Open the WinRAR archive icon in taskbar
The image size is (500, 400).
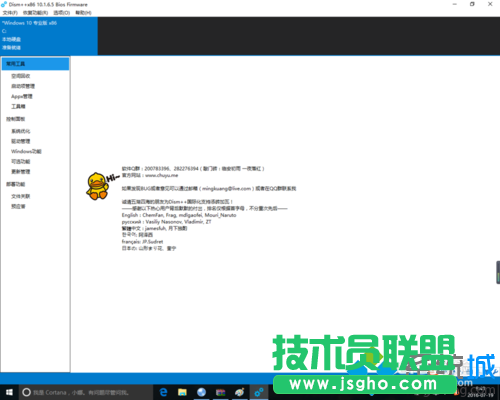(220, 392)
